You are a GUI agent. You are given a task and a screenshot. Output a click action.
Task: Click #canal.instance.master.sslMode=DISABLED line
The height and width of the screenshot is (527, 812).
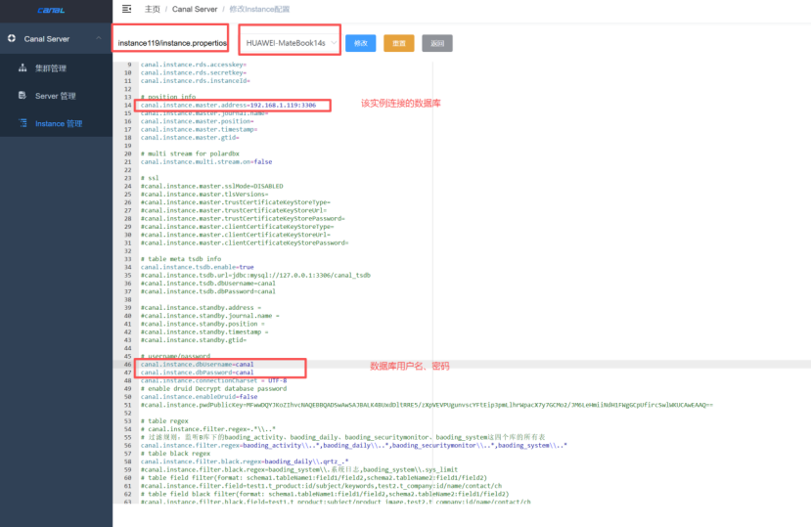[211, 186]
